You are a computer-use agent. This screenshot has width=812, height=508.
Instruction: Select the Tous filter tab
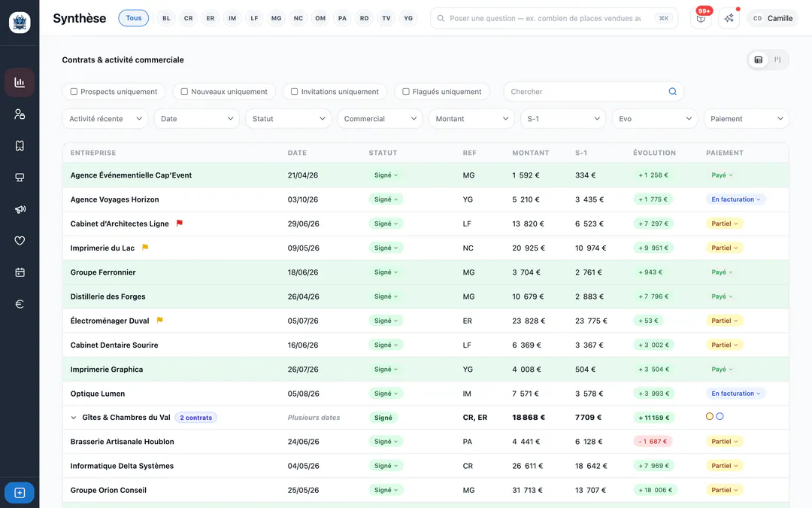click(x=134, y=18)
